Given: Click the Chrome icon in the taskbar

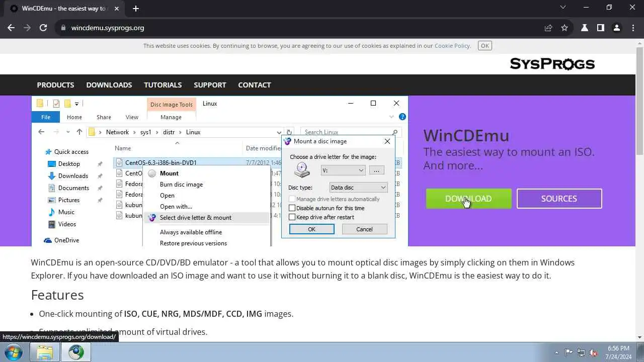Looking at the screenshot, I should [76, 352].
